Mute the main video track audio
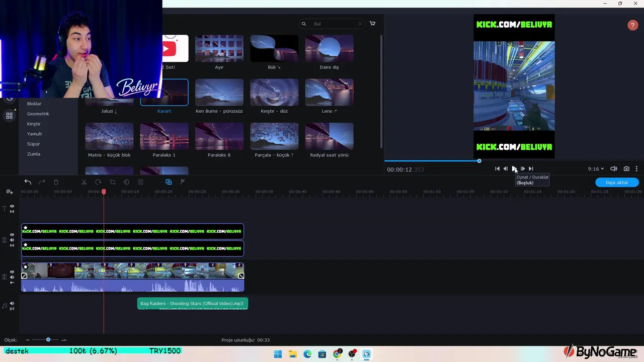The height and width of the screenshot is (362, 644). 12,277
